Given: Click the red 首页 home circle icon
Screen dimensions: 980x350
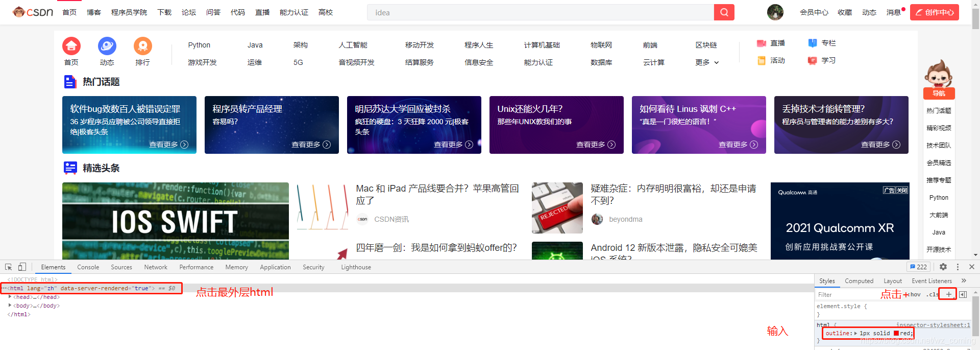Looking at the screenshot, I should pos(71,46).
